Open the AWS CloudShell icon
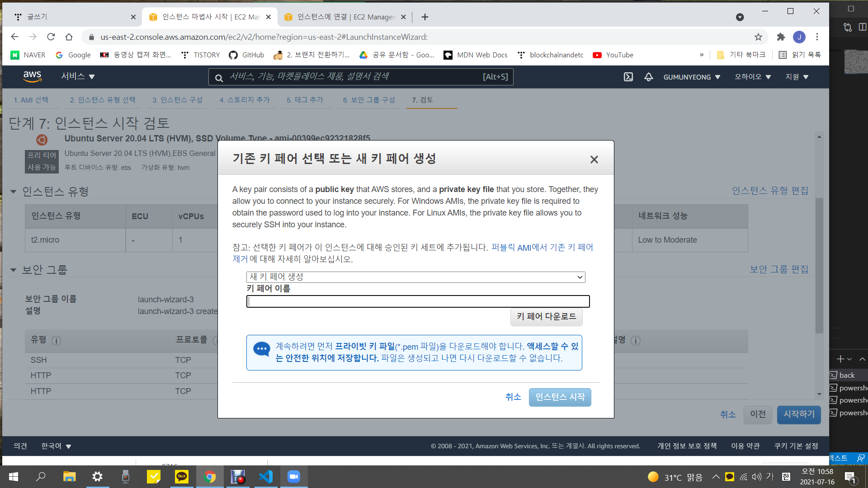The image size is (868, 488). pyautogui.click(x=628, y=77)
